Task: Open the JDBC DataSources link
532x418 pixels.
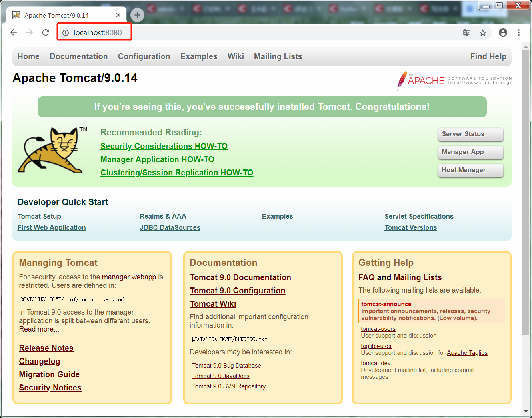Action: 170,227
